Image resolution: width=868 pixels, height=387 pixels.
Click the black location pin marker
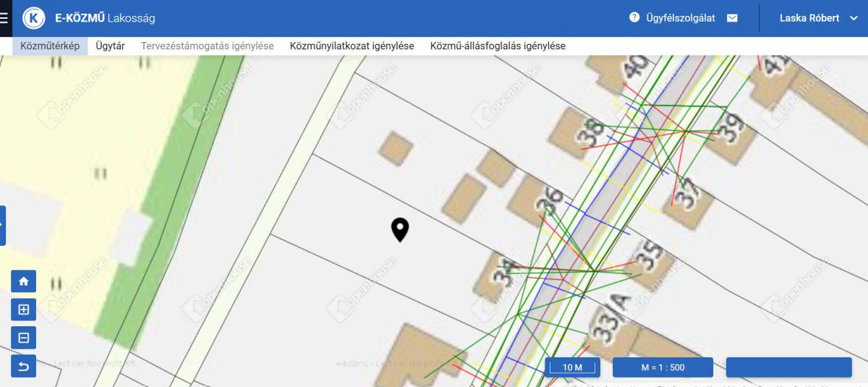pyautogui.click(x=400, y=229)
